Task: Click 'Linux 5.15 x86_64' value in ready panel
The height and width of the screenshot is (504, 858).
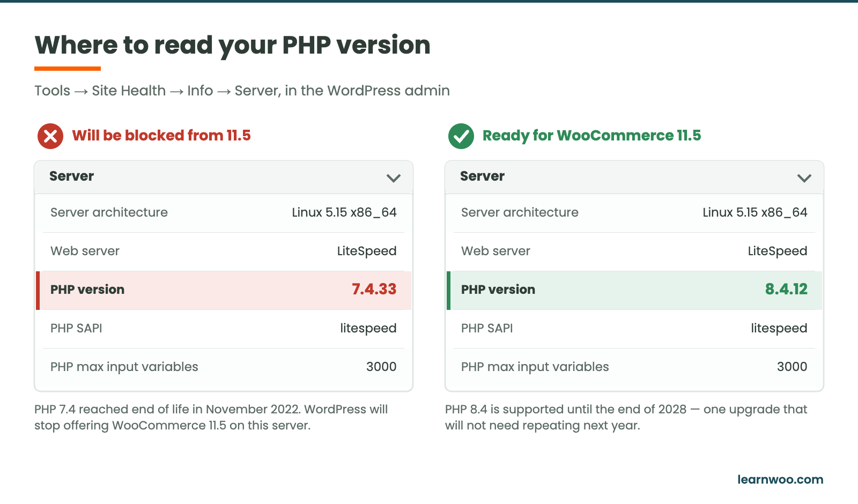Action: point(755,212)
